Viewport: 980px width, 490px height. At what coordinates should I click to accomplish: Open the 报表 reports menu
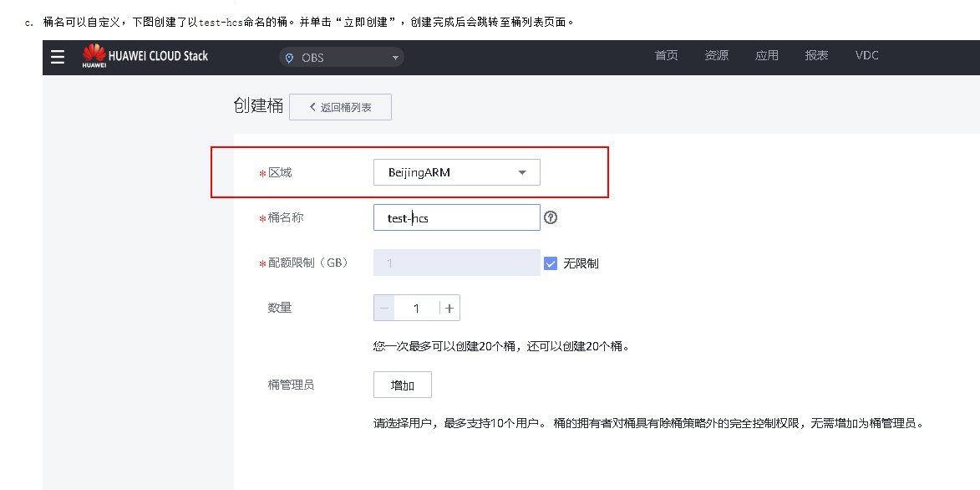tap(816, 55)
